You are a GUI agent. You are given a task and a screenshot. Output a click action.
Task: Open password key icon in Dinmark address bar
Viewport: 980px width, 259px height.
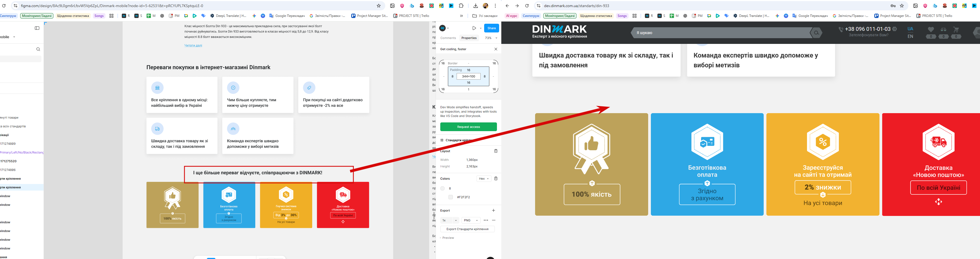893,6
